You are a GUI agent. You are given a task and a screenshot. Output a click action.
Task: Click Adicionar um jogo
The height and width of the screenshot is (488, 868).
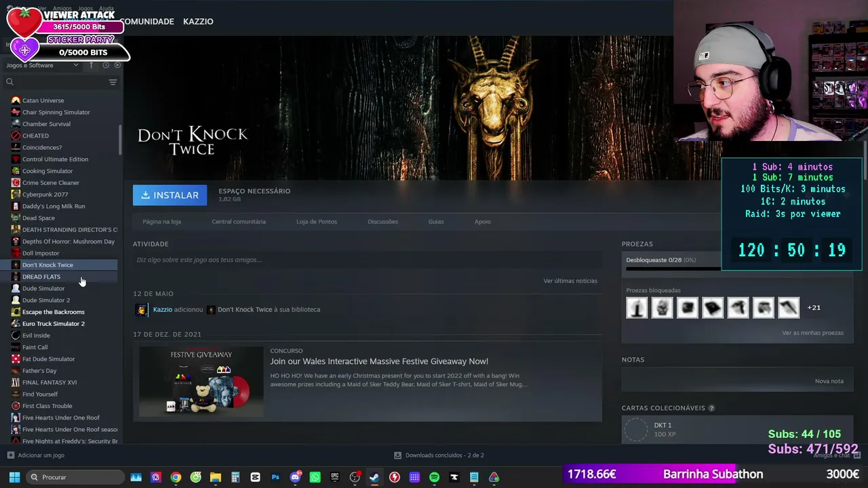click(41, 455)
